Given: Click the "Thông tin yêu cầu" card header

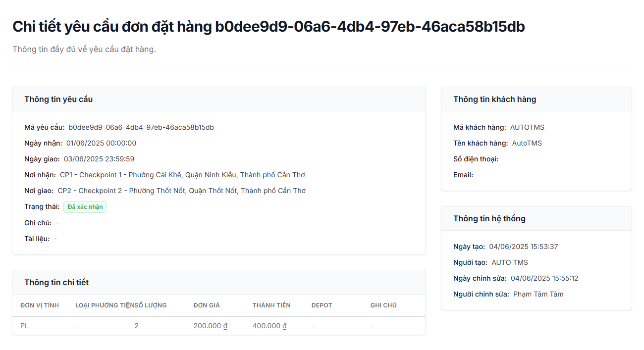Looking at the screenshot, I should (58, 99).
